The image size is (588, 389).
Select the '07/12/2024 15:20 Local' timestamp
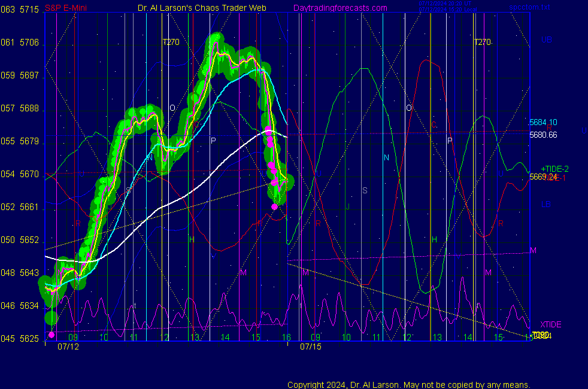click(x=448, y=10)
